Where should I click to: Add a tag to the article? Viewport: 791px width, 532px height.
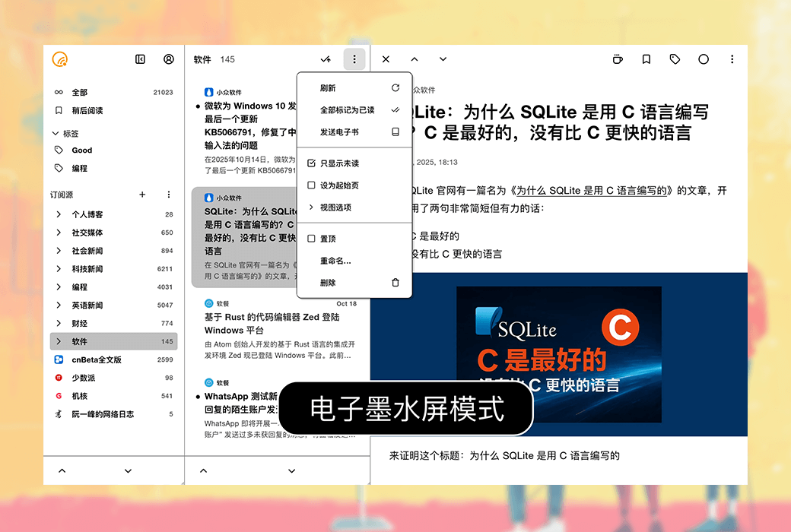coord(675,59)
